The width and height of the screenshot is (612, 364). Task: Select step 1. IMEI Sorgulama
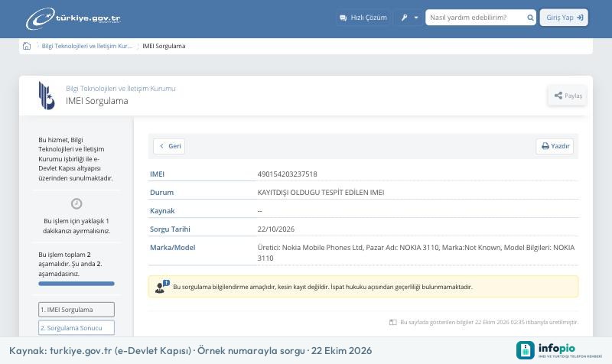76,310
